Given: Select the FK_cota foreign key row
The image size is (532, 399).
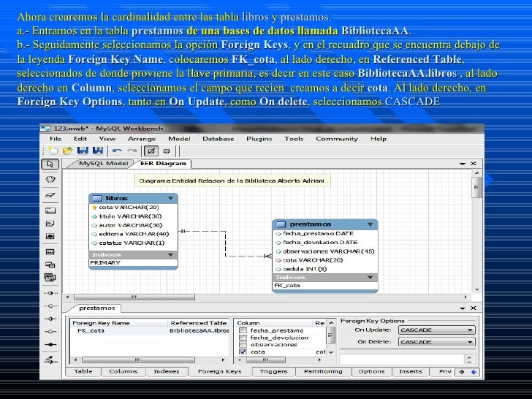Looking at the screenshot, I should (x=150, y=331).
